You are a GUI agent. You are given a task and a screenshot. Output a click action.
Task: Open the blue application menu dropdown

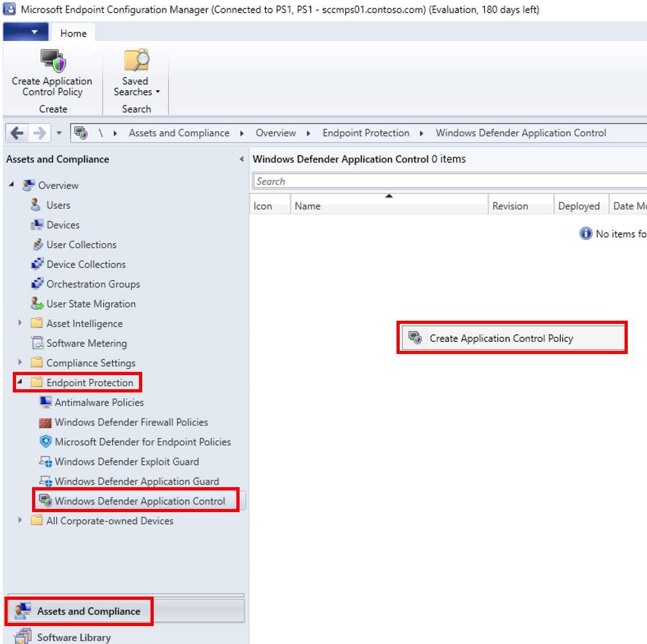click(x=26, y=32)
